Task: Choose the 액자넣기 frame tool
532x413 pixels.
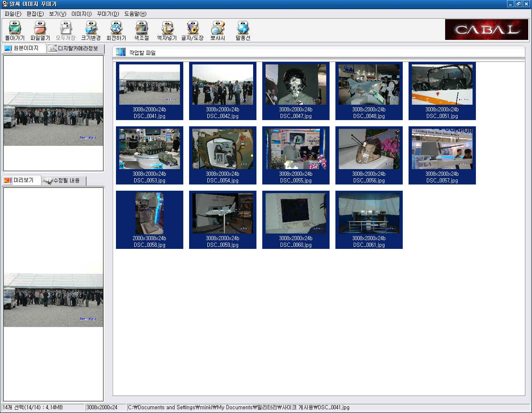Action: (167, 31)
